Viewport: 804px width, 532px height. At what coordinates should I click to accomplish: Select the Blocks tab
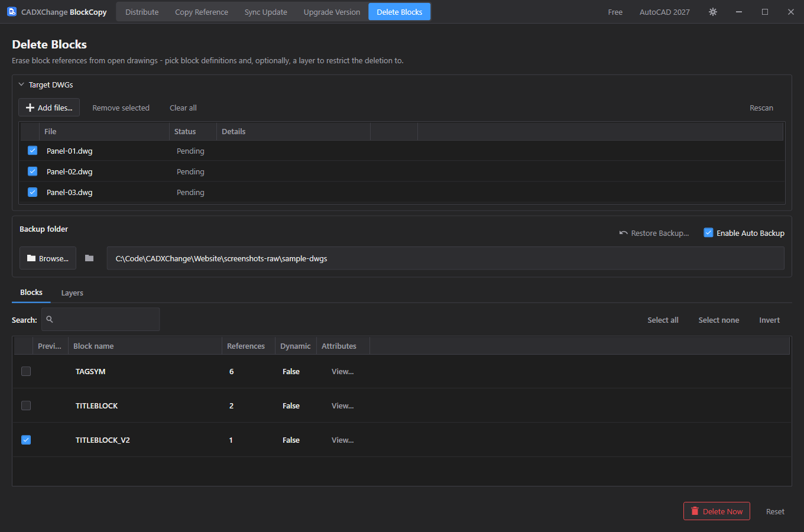pos(31,293)
